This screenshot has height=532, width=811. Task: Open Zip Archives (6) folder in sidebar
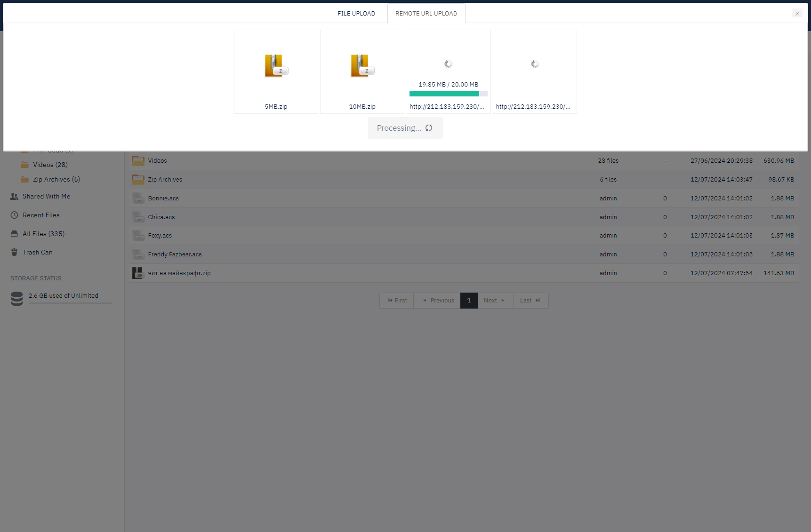[x=56, y=180]
